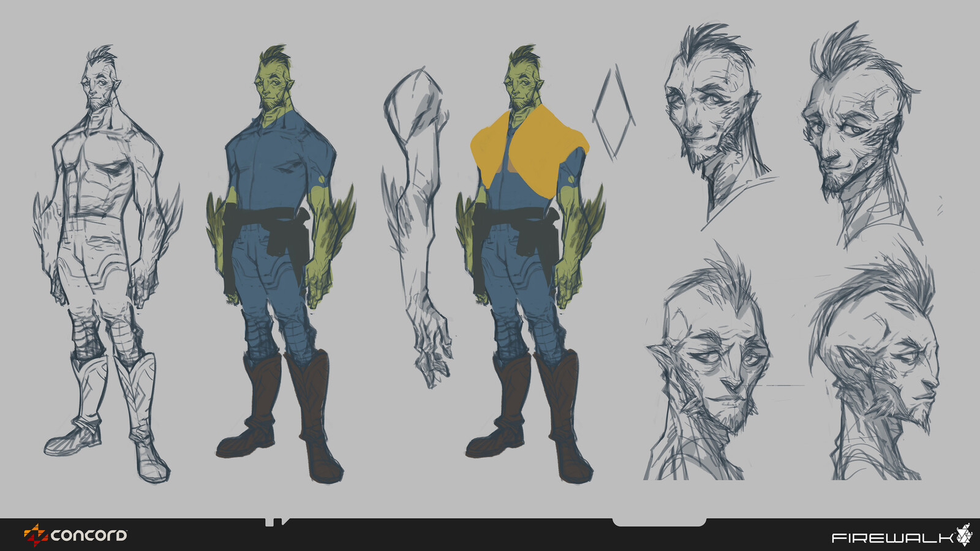Select the "FIREWALK" wordmark text
980x551 pixels.
892,538
